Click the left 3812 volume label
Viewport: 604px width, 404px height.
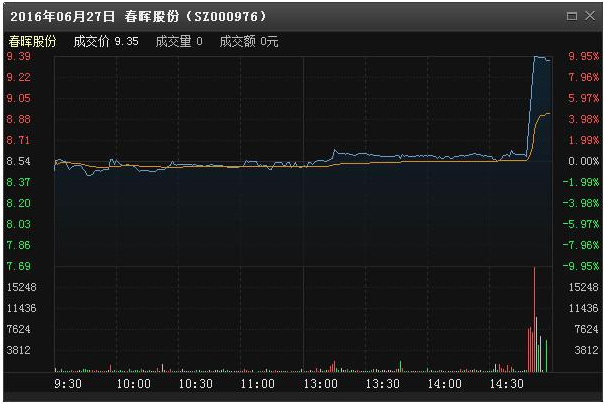pos(18,350)
